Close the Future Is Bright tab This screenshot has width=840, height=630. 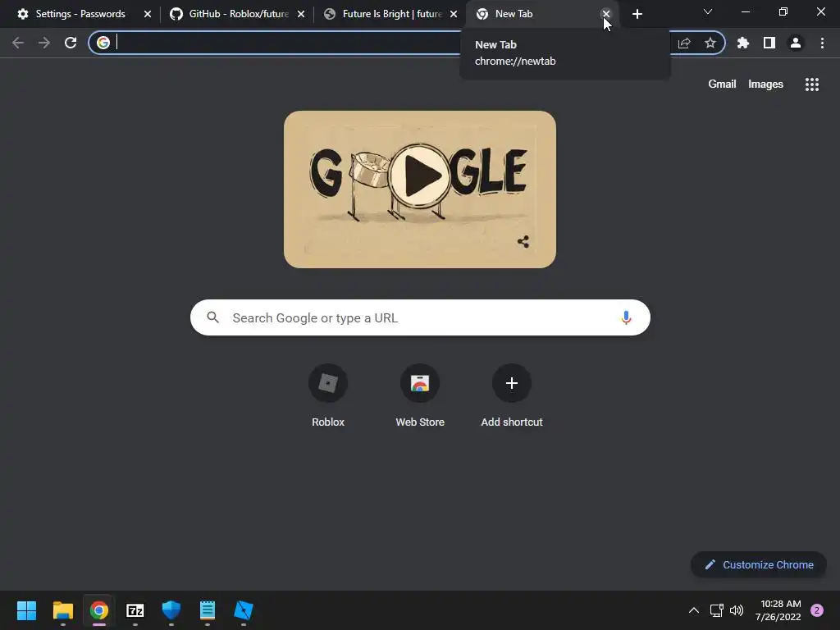(454, 14)
